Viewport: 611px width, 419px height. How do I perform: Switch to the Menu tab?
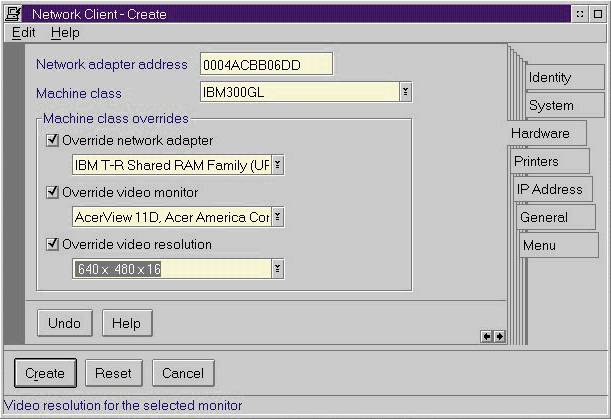tap(559, 245)
